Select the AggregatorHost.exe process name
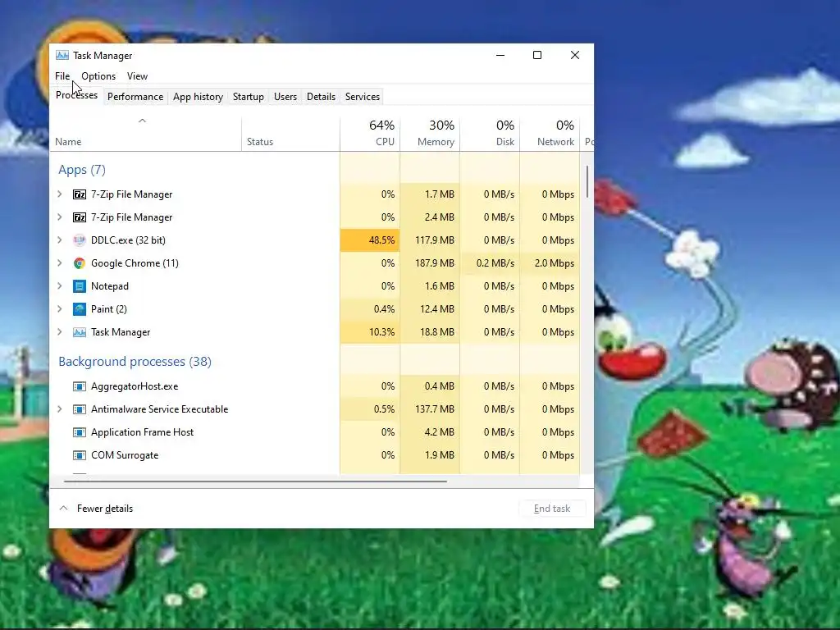The image size is (840, 630). tap(135, 386)
